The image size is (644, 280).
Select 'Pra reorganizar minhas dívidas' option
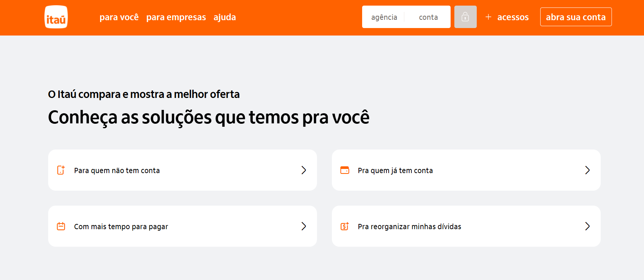(409, 227)
